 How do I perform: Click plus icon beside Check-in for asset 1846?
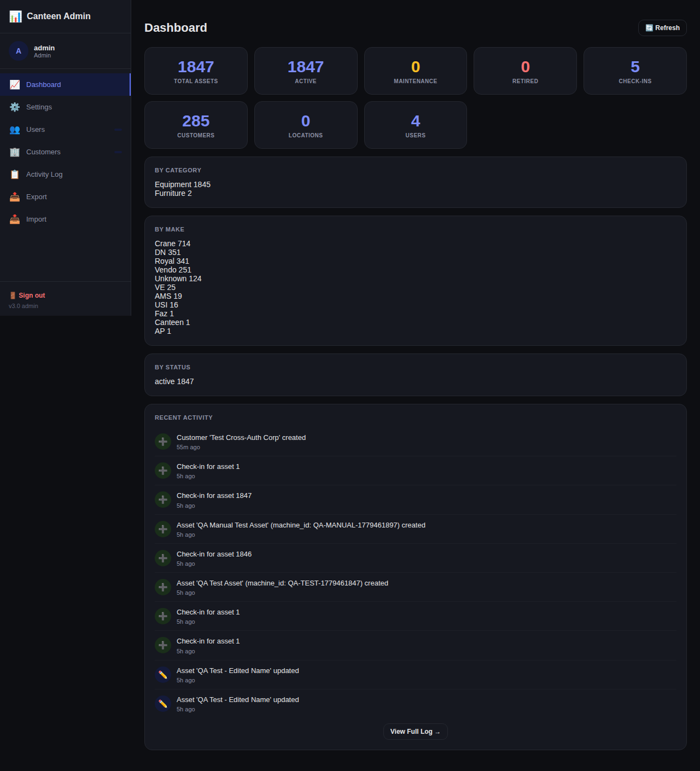[x=163, y=558]
